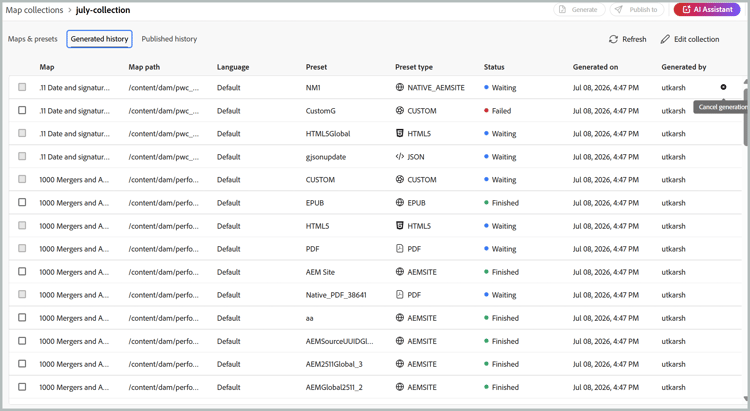
Task: Click the globe icon in AEM2511Global_3 row
Action: (400, 364)
